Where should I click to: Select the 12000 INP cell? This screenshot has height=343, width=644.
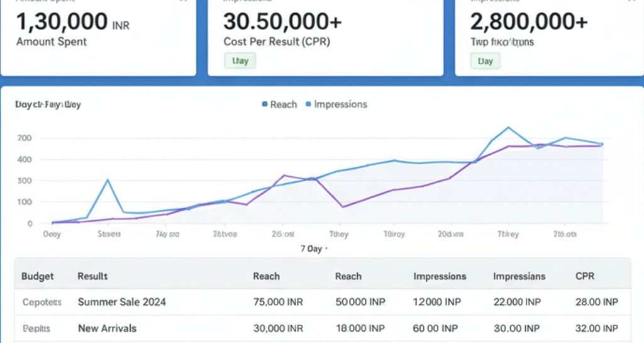[x=436, y=302]
